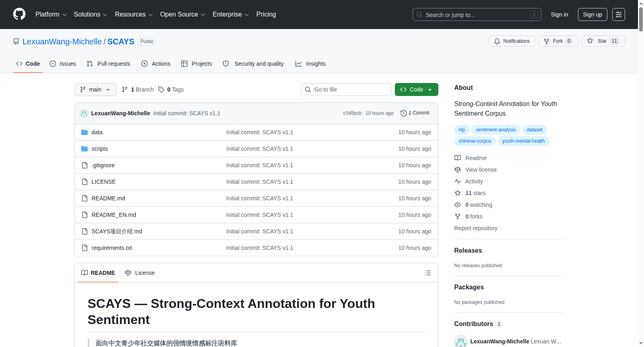Switch to the Insights tab
The width and height of the screenshot is (644, 347).
pyautogui.click(x=310, y=64)
